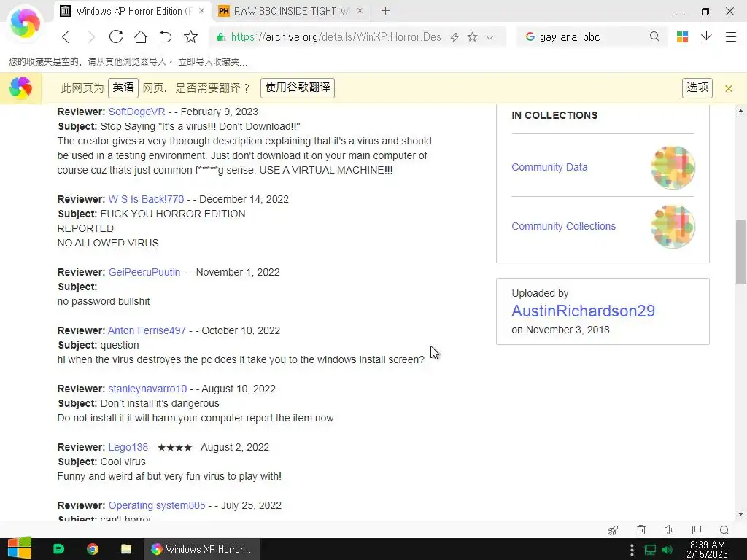This screenshot has width=747, height=560.
Task: Click the undo/restore closed tab icon
Action: (x=166, y=36)
